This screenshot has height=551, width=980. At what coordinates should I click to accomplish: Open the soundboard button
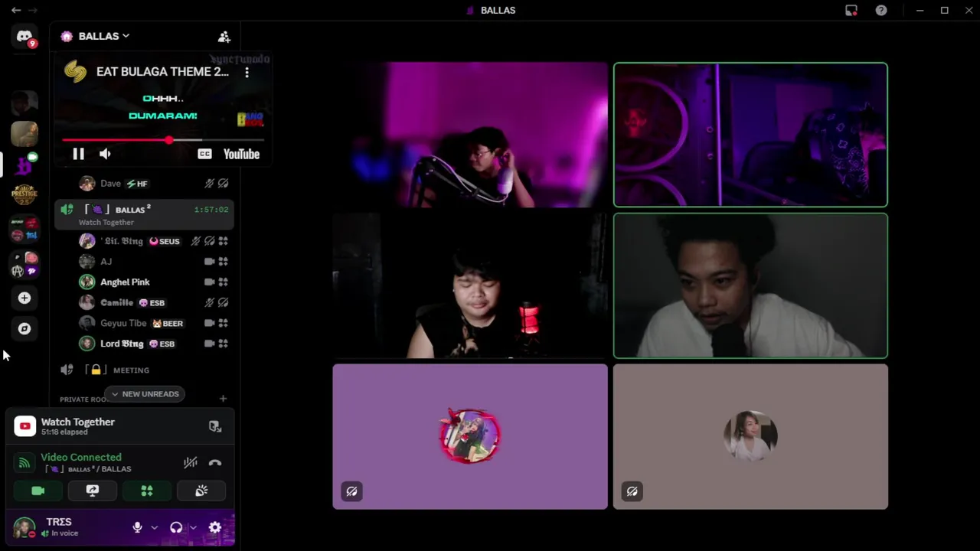pos(201,491)
